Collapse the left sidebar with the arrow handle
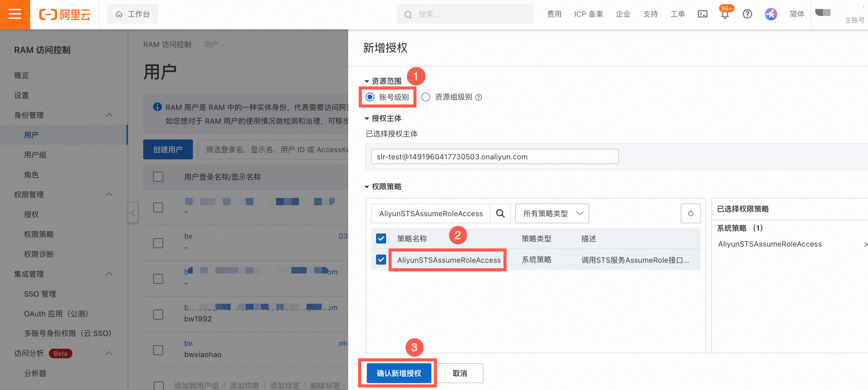868x390 pixels. point(133,213)
